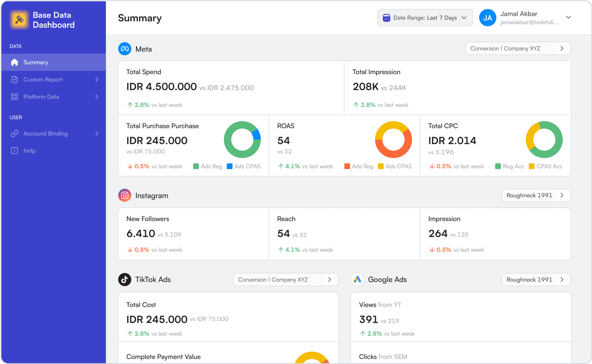
Task: Click green Ads Reg swatch in Total Purchase
Action: pos(196,166)
